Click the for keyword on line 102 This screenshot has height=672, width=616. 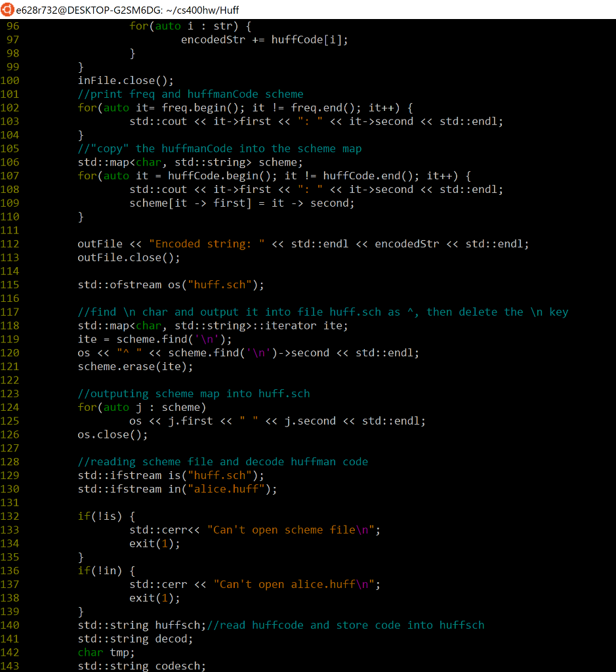click(x=86, y=107)
